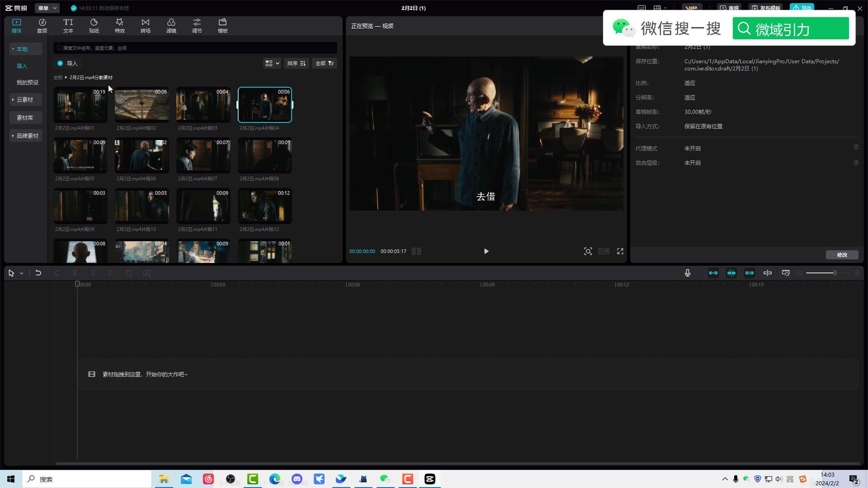
Task: Click the 导入 import button with plus icon
Action: (68, 63)
